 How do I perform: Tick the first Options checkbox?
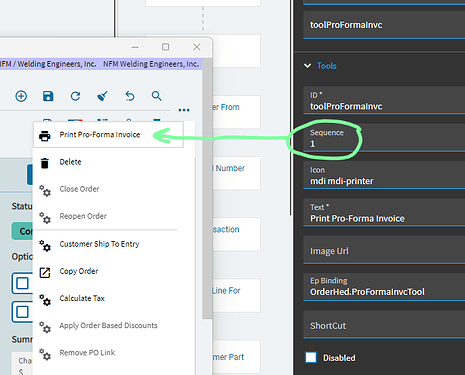(22, 283)
